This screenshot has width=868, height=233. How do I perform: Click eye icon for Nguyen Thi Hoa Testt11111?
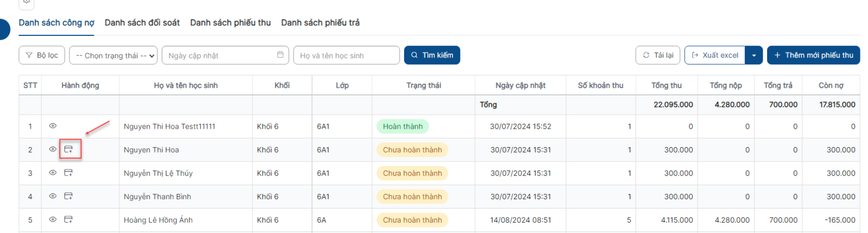click(53, 126)
